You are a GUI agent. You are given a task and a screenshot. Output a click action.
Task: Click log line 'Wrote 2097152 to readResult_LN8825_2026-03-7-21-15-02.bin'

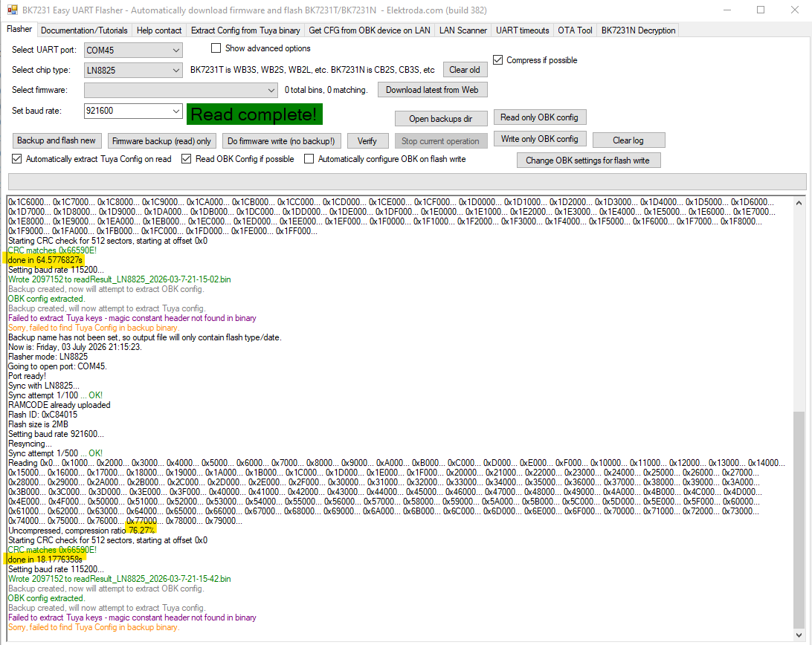click(x=120, y=279)
